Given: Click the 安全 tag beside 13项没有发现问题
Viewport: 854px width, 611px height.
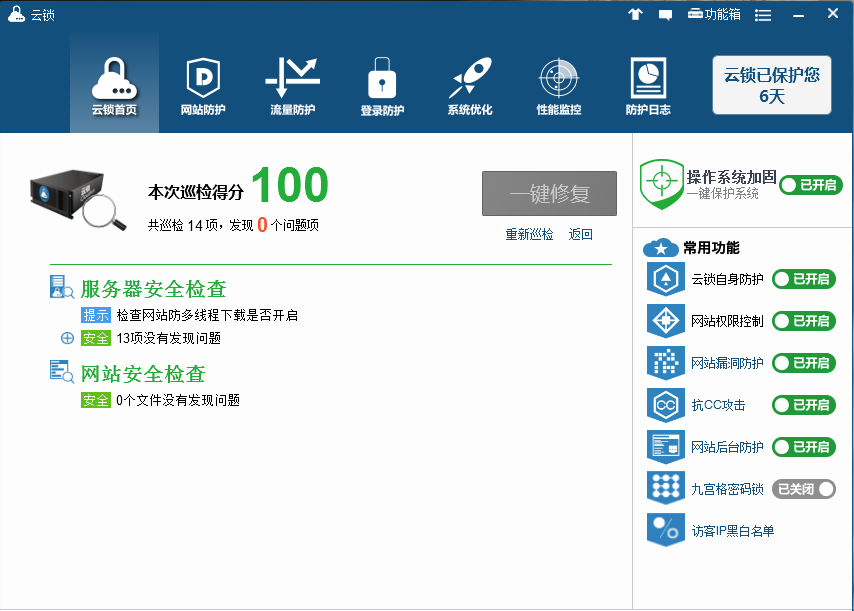Looking at the screenshot, I should coord(96,338).
